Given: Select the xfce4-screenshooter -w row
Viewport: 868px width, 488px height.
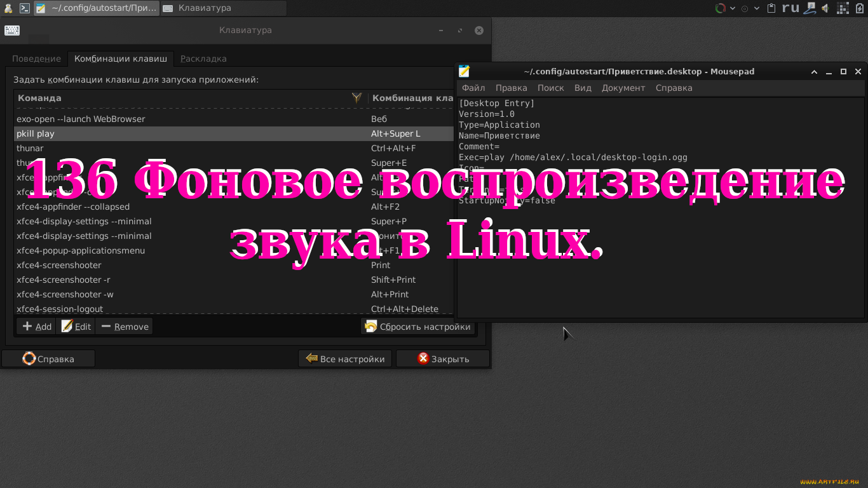Looking at the screenshot, I should click(234, 294).
